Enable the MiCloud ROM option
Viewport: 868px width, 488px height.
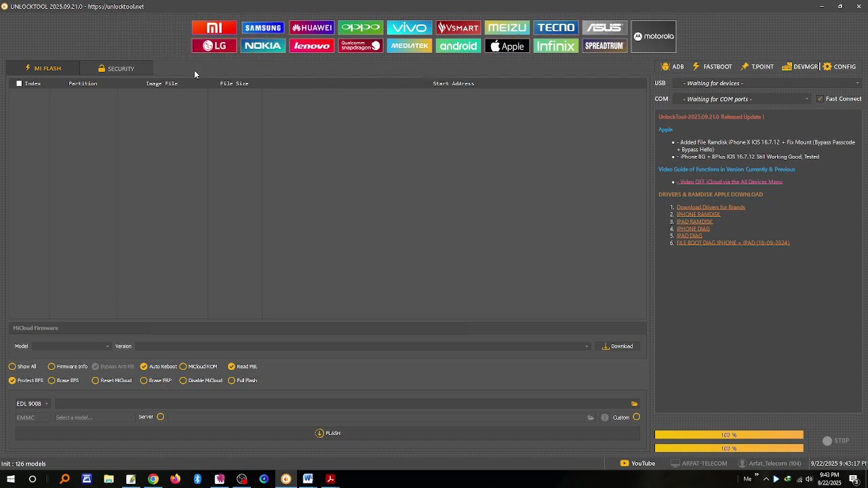pyautogui.click(x=199, y=367)
